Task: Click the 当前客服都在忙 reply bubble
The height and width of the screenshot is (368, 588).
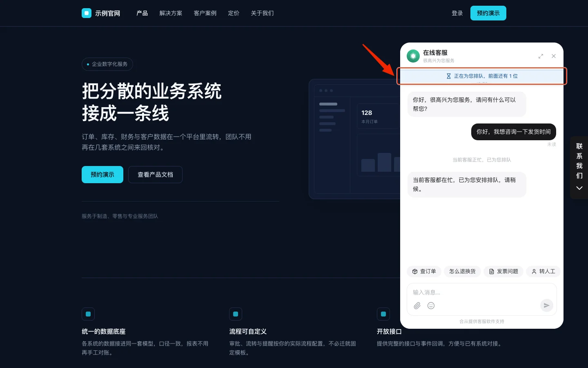Action: (x=467, y=184)
